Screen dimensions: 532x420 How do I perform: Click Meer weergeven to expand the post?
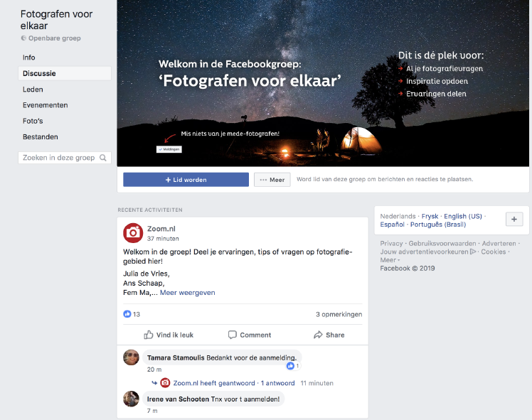coord(187,293)
